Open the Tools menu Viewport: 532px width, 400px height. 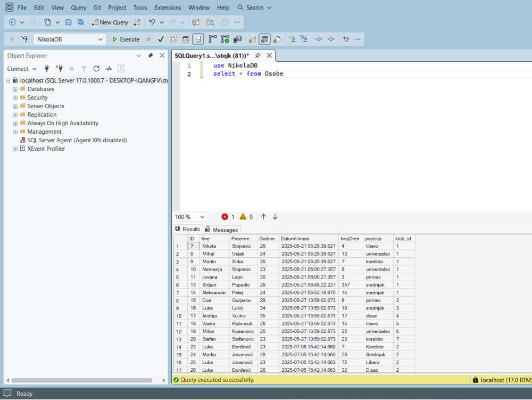140,7
